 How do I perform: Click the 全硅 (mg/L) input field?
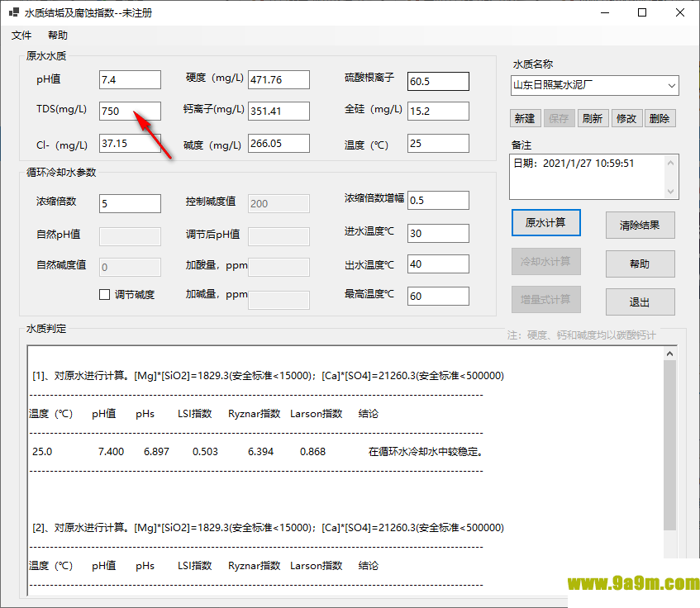click(x=438, y=111)
